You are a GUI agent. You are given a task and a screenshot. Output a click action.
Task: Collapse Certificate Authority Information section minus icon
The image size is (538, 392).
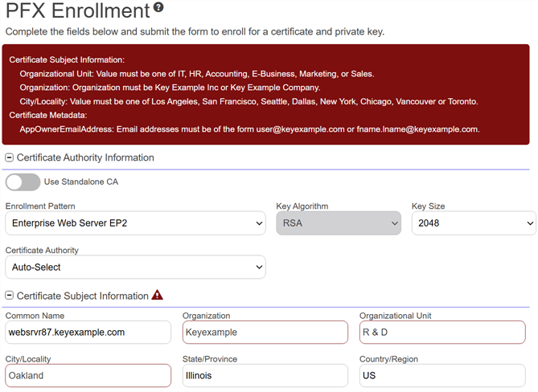[10, 157]
